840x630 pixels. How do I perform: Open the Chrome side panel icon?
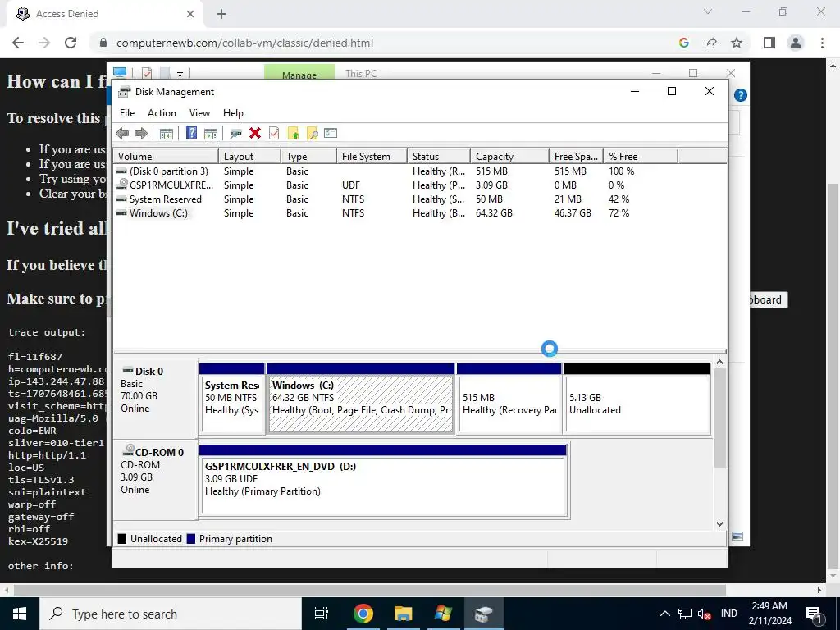(x=769, y=43)
